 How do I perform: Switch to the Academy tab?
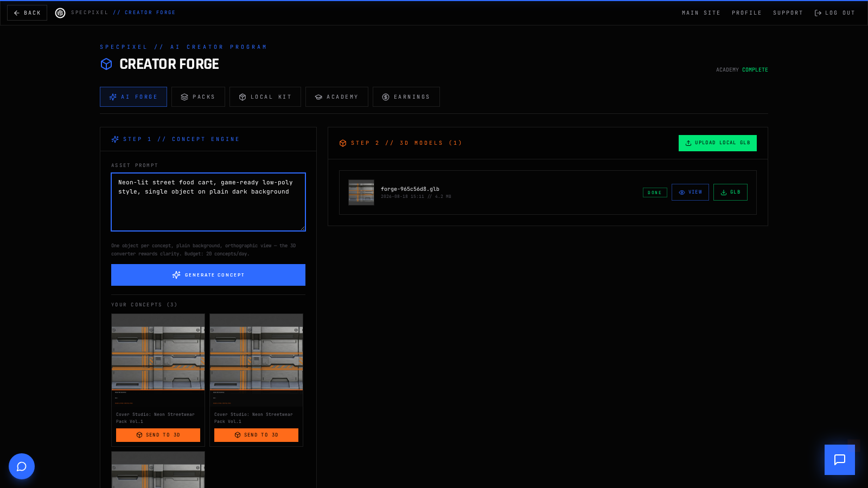pyautogui.click(x=337, y=97)
